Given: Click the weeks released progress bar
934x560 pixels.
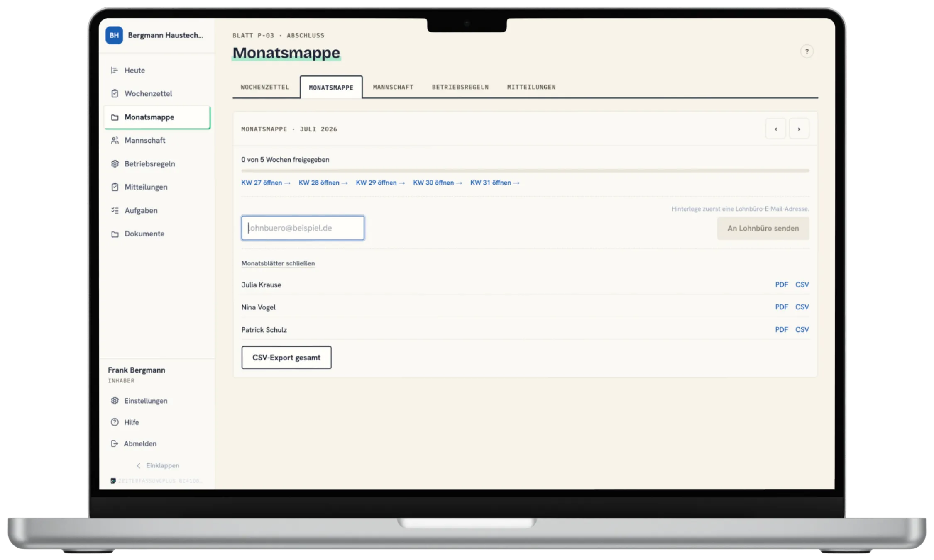Looking at the screenshot, I should (x=525, y=170).
